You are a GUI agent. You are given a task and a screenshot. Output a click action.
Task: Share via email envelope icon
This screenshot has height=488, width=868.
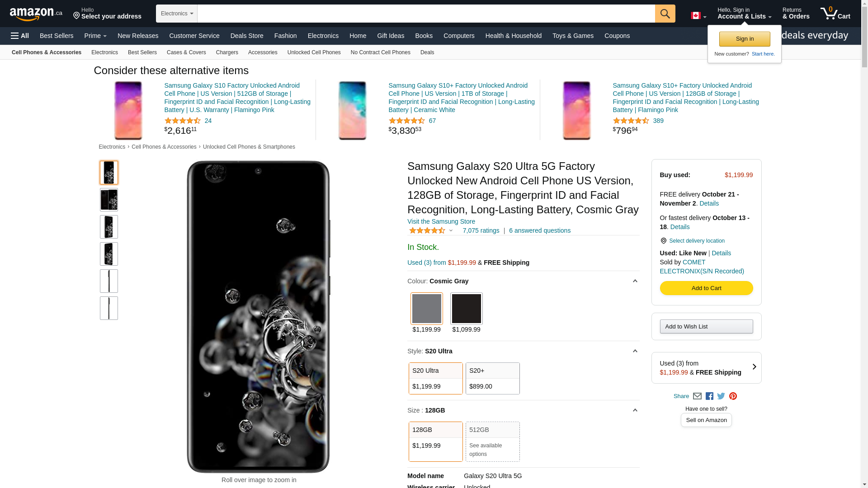click(x=697, y=396)
